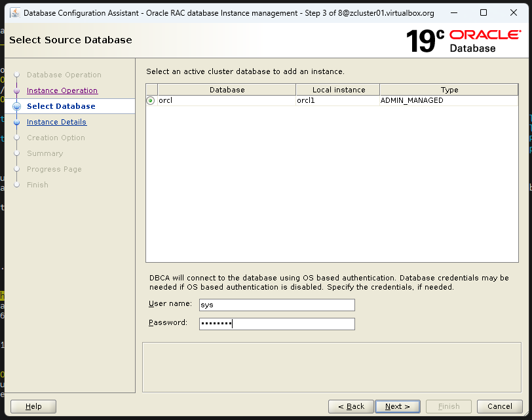Screen dimensions: 532x420
Task: Go to Instance Operation step
Action: point(62,90)
